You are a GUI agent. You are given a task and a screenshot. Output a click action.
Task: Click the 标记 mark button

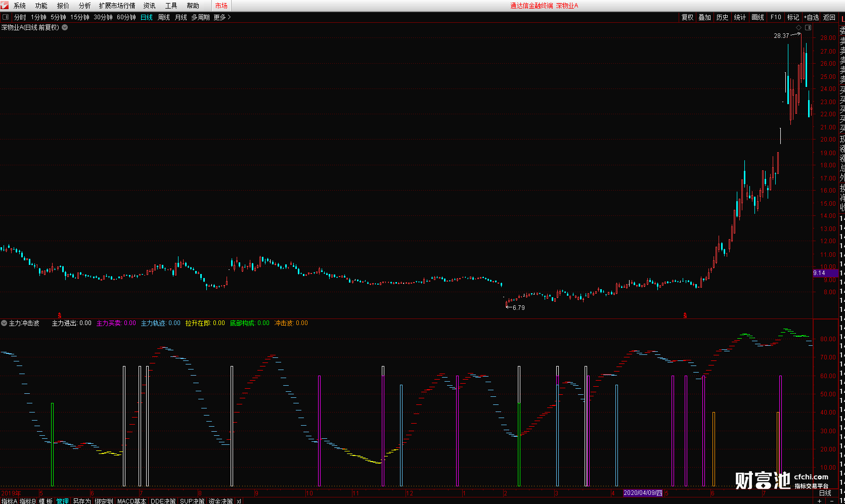pyautogui.click(x=793, y=17)
